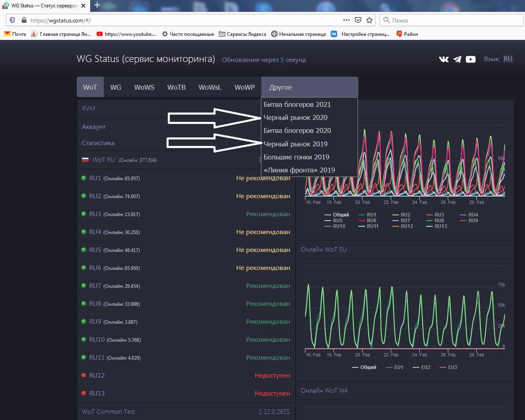The image size is (525, 420).
Task: Toggle EU1 series in EU chart legend
Action: click(x=394, y=367)
